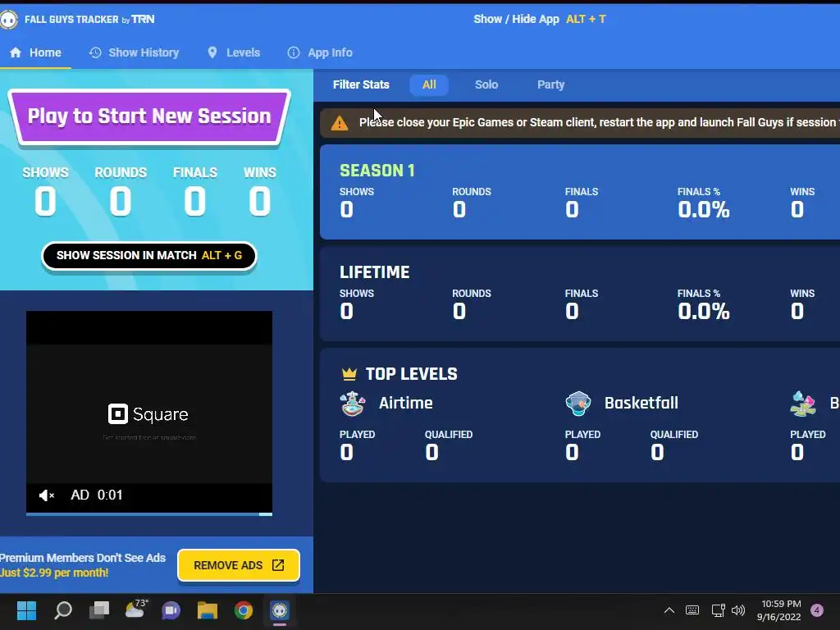Click Play to Start New Session banner

[149, 116]
